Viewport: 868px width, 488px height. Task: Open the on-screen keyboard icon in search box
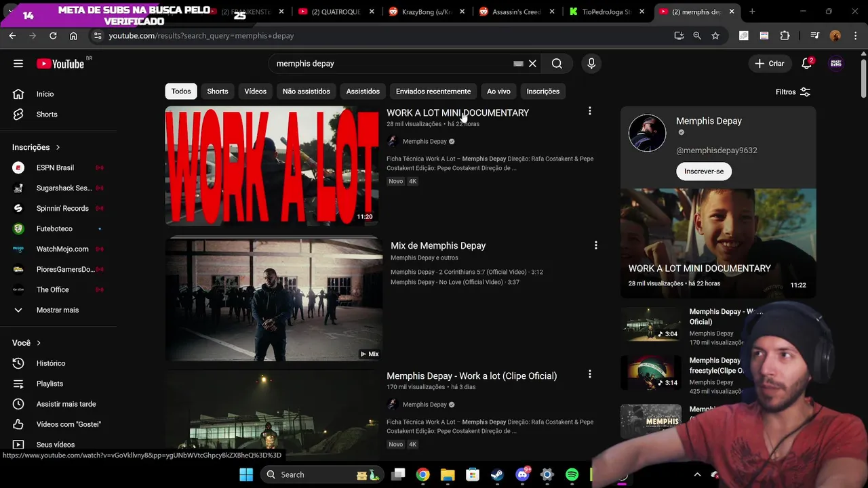518,64
